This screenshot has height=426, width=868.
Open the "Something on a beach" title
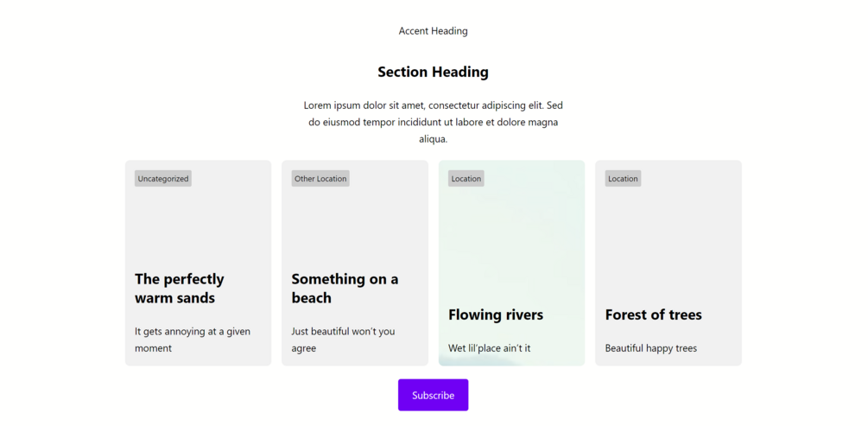(x=345, y=289)
